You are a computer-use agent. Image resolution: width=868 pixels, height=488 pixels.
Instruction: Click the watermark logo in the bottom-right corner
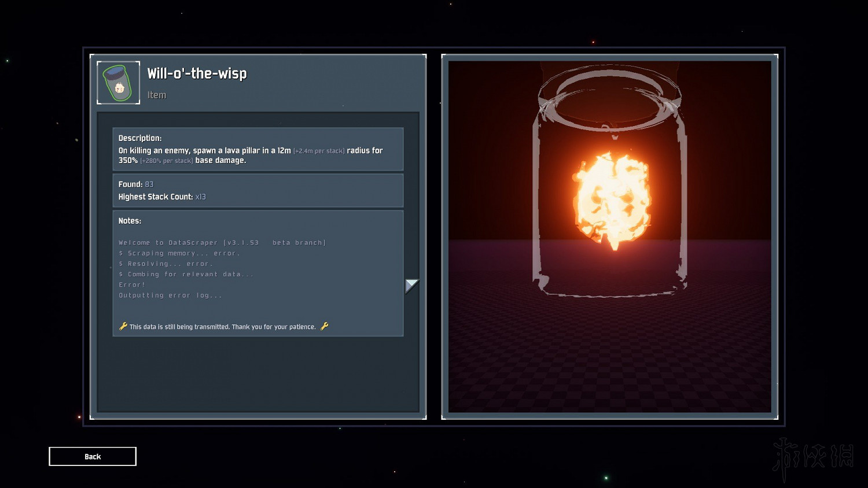pyautogui.click(x=812, y=458)
